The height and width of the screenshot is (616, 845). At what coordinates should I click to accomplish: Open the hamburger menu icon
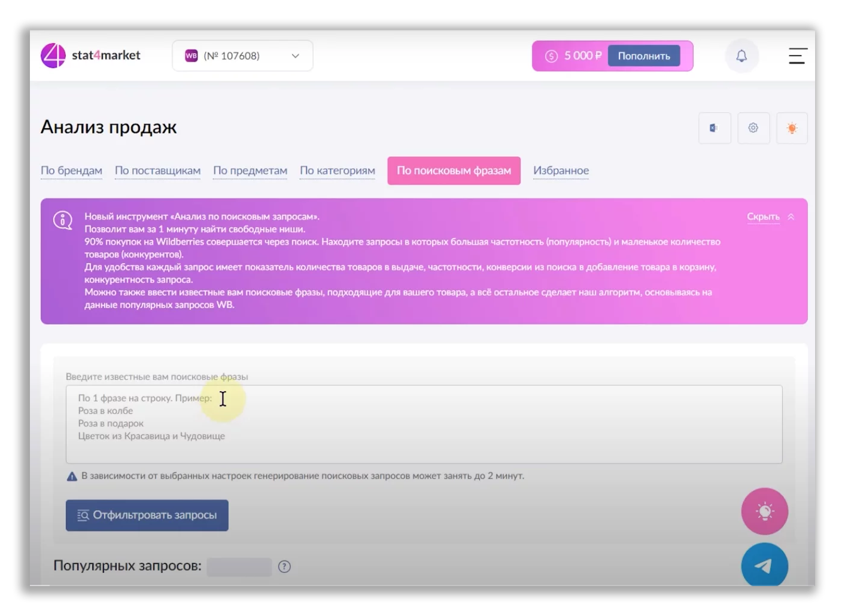click(x=798, y=56)
